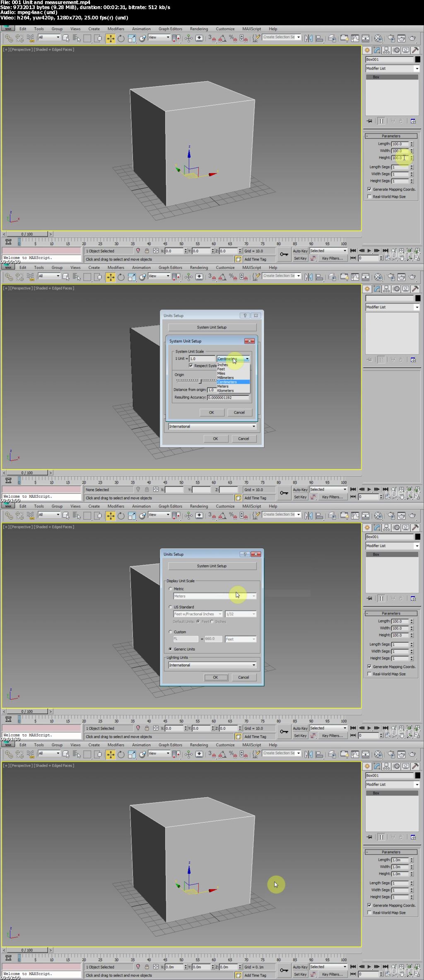The image size is (424, 980).
Task: Click Key Filters button in 00:00:30 frame
Action: click(332, 258)
